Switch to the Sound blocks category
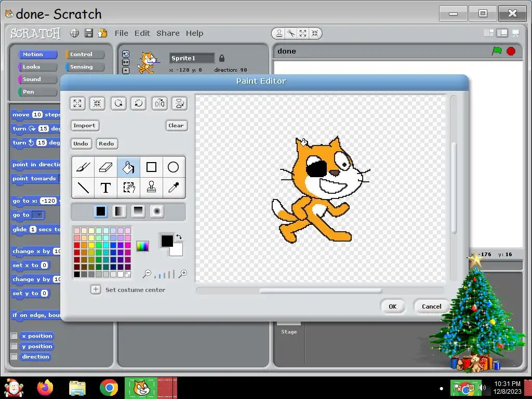The width and height of the screenshot is (532, 399). pyautogui.click(x=37, y=79)
